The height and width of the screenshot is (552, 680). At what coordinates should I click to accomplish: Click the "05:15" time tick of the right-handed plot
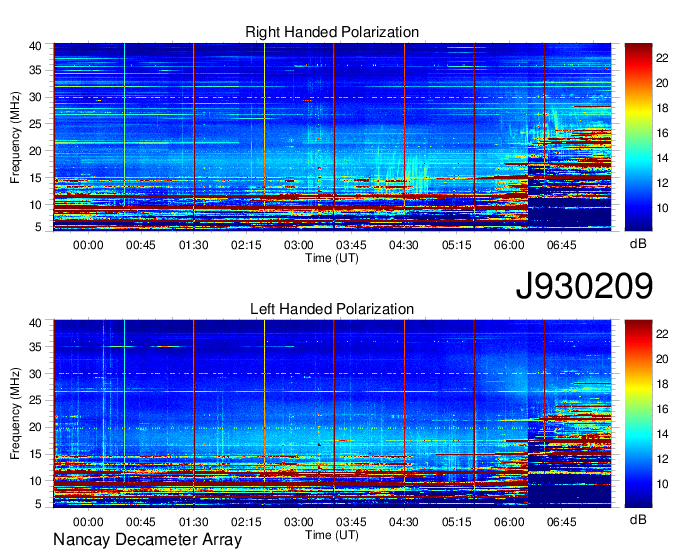[x=456, y=245]
